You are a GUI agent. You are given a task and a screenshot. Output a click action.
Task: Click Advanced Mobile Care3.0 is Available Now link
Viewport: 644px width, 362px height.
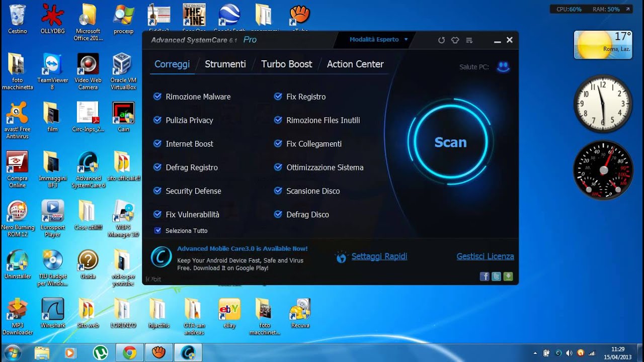pos(242,249)
